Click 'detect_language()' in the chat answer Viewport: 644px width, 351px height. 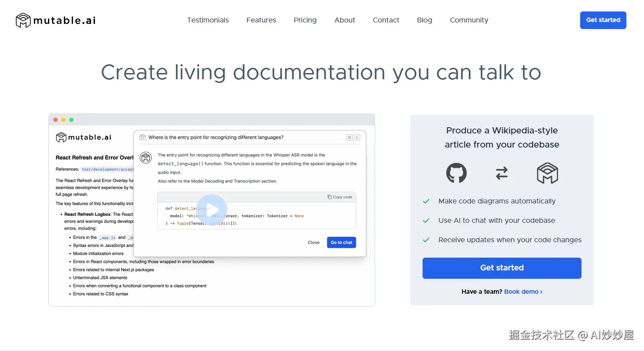pyautogui.click(x=180, y=164)
